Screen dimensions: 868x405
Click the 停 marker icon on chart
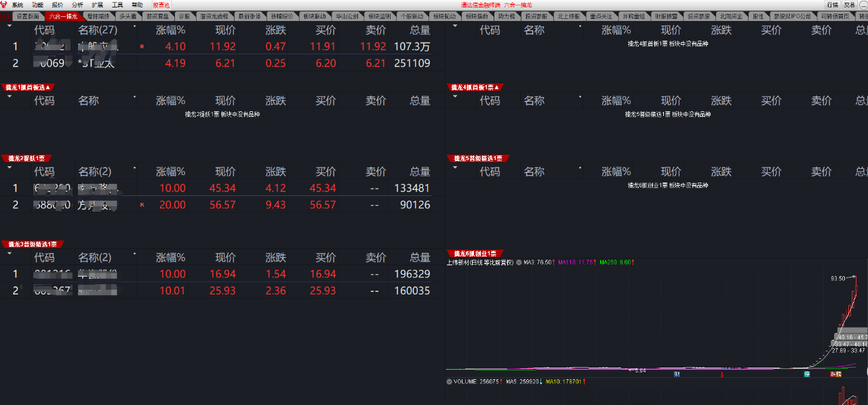807,374
